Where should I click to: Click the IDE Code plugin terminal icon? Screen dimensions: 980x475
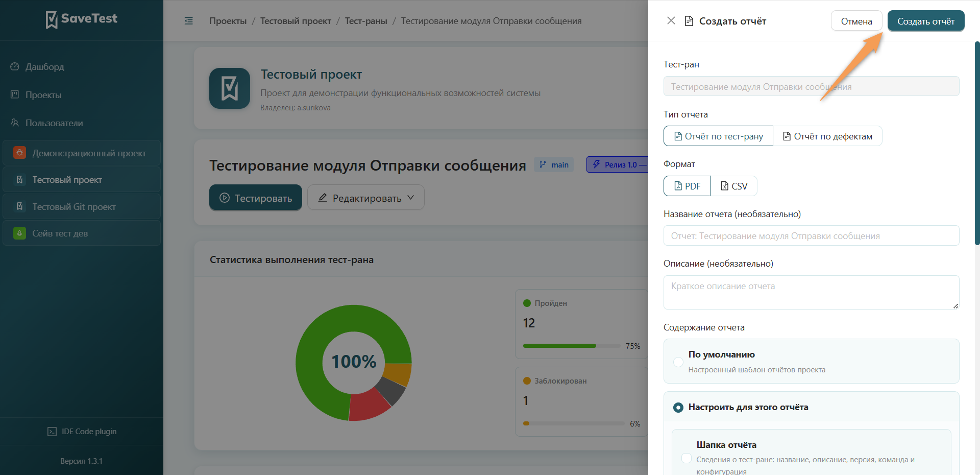pyautogui.click(x=52, y=432)
